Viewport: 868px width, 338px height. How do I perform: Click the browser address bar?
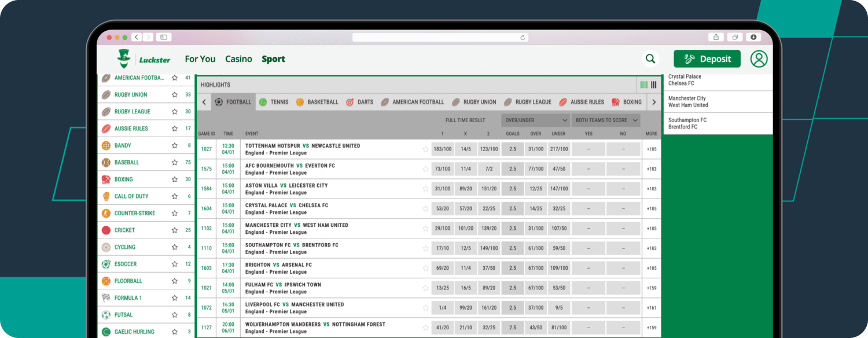(440, 38)
